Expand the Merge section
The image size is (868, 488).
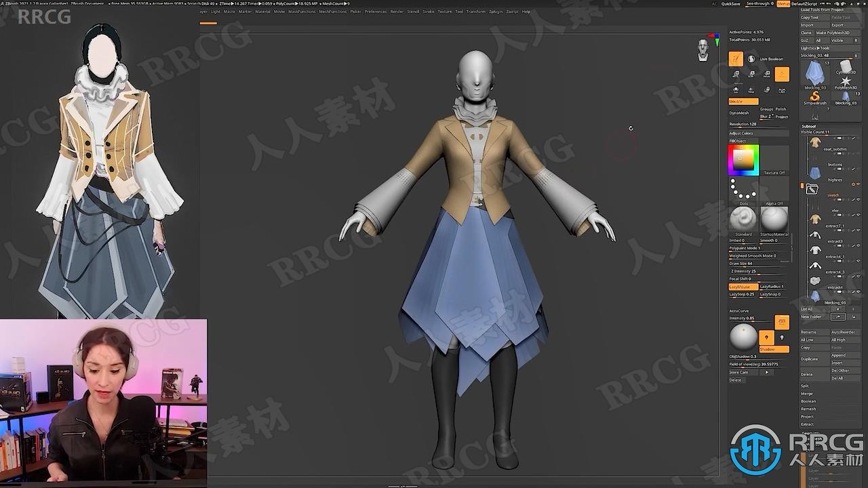(807, 393)
